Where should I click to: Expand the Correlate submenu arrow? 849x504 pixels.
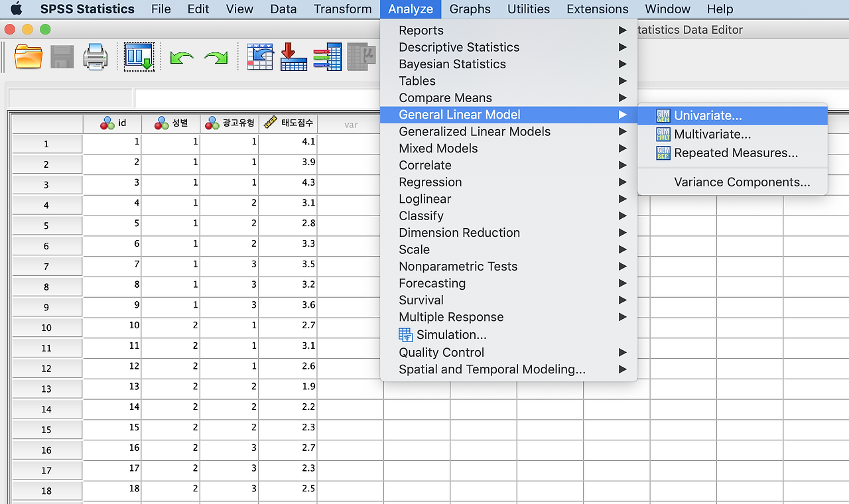(x=622, y=165)
